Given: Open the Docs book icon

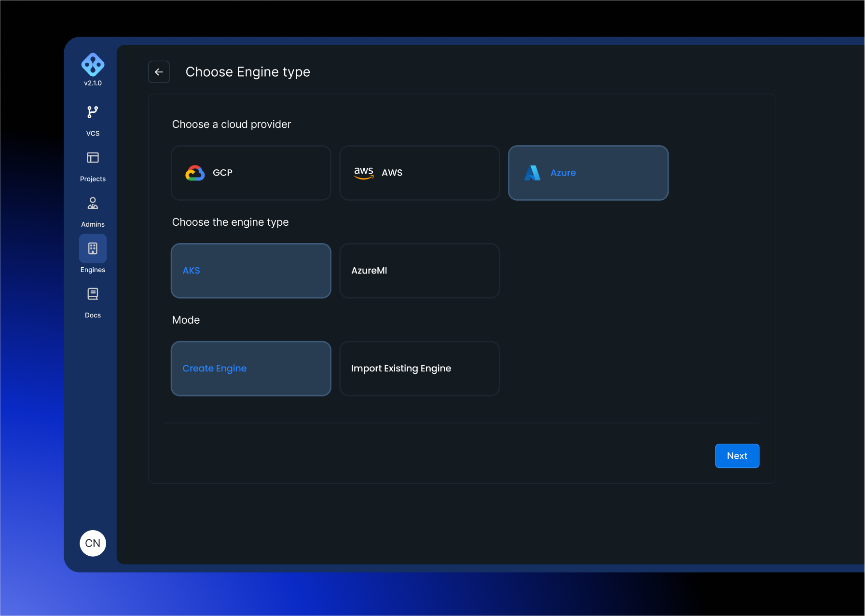Looking at the screenshot, I should tap(93, 294).
